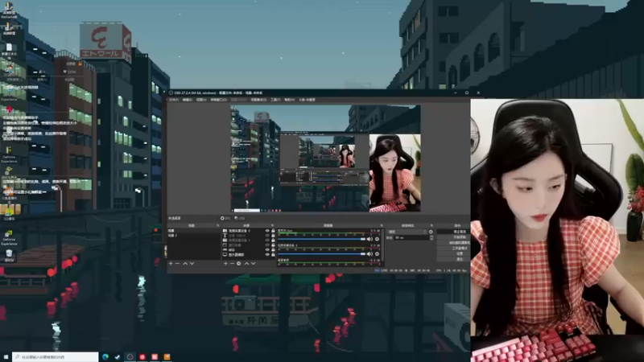Open the File menu in OBS
This screenshot has height=362, width=644.
173,100
